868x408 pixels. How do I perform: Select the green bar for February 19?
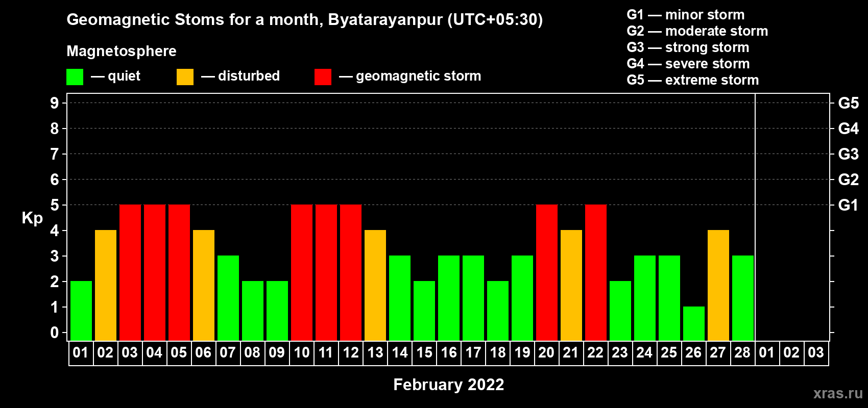coord(522,298)
